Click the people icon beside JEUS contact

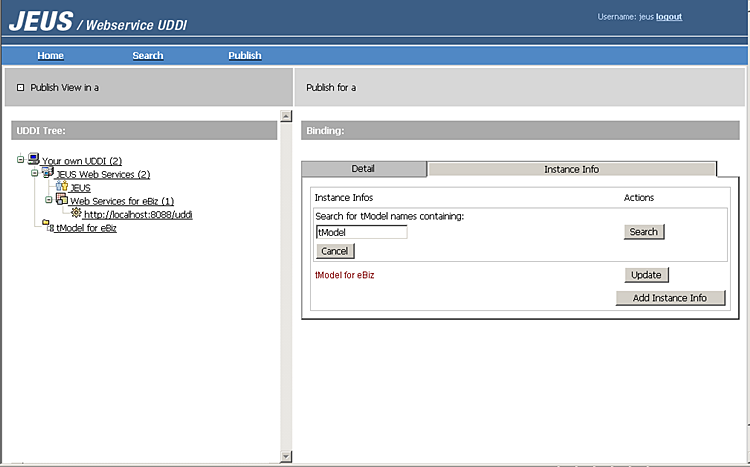[62, 187]
